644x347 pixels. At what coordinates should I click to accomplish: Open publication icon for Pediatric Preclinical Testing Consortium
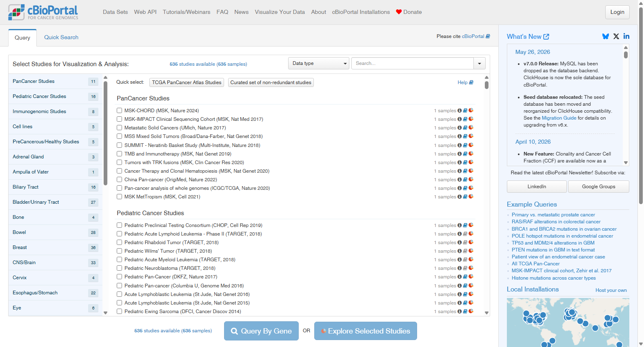pos(465,225)
